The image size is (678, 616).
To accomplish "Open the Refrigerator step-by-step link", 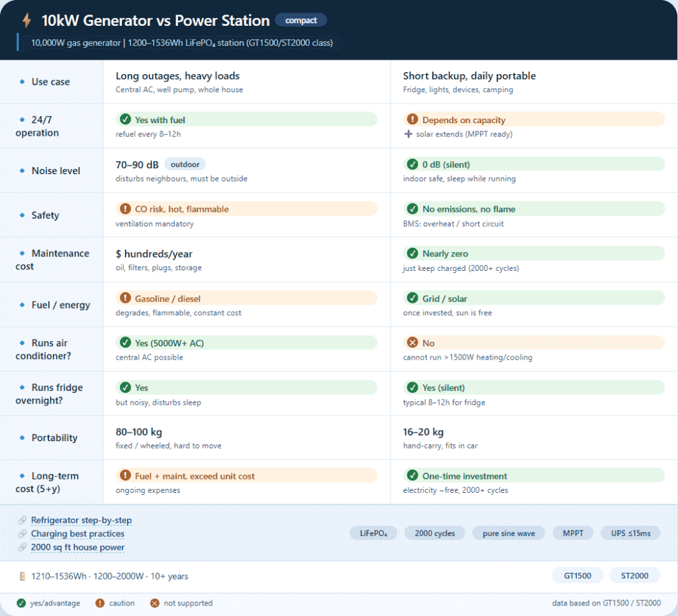I will click(81, 521).
